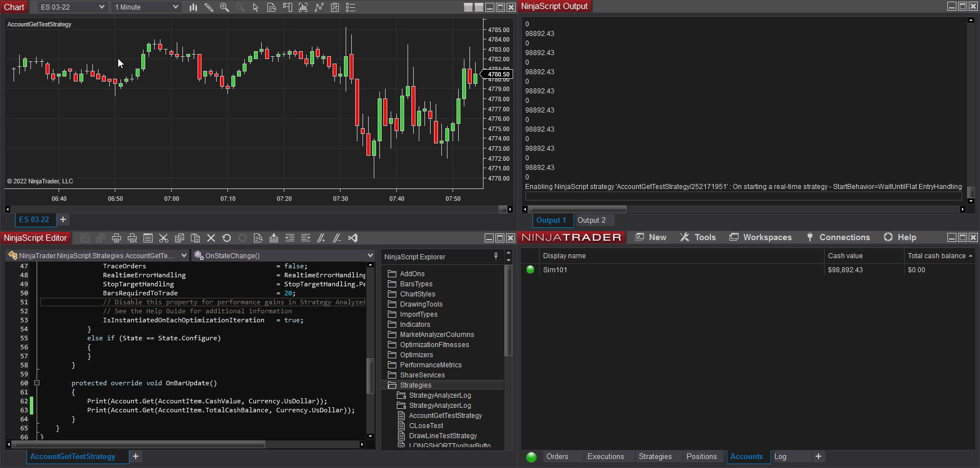Select the drawing tools pencil icon
The width and height of the screenshot is (980, 468).
point(209,7)
